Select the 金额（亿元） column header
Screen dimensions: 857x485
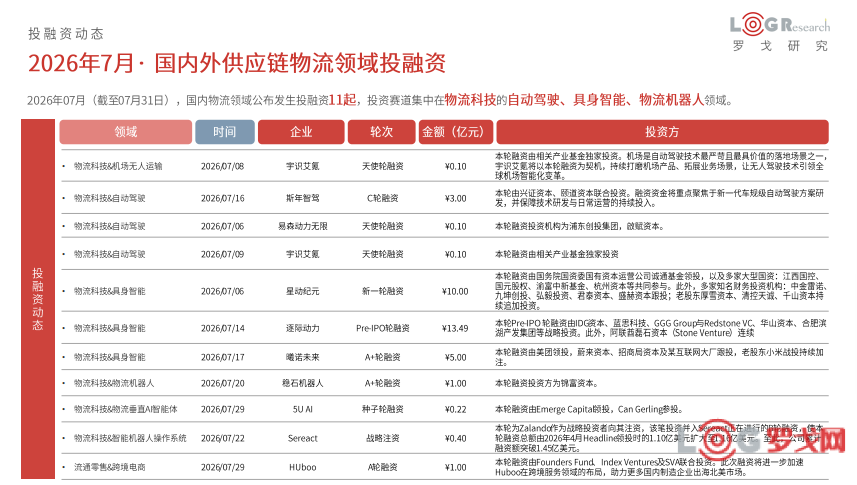456,132
